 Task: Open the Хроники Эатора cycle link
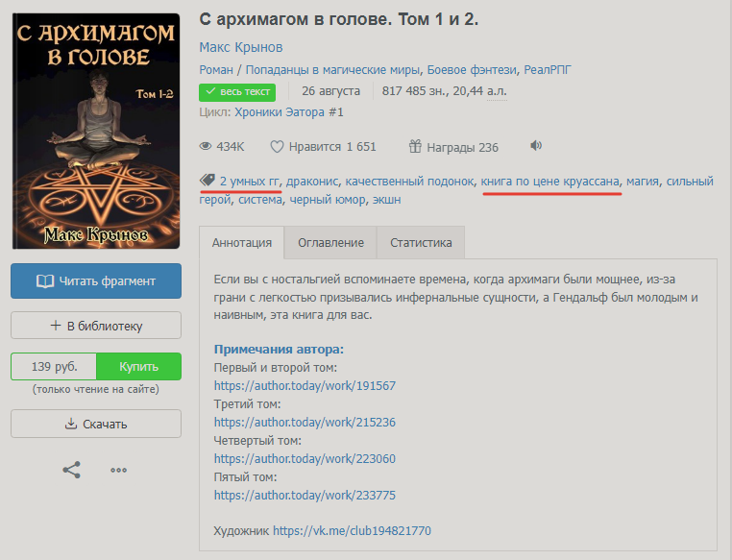coord(289,112)
